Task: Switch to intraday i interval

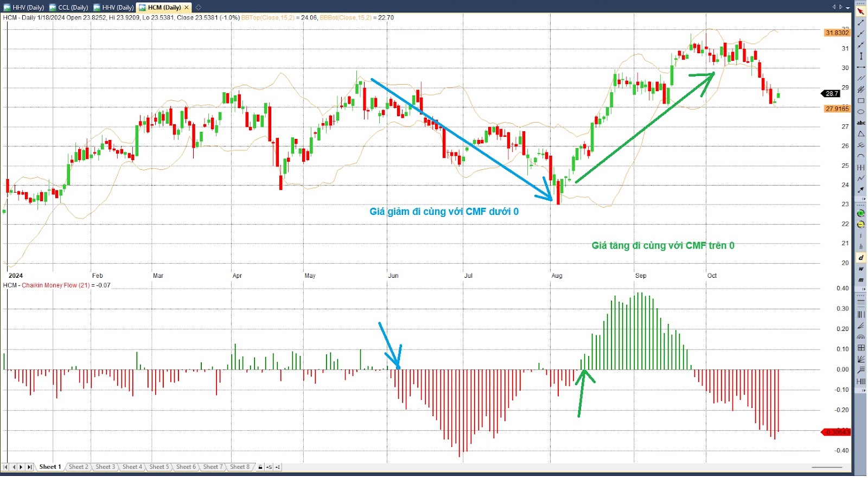Action: (x=861, y=235)
